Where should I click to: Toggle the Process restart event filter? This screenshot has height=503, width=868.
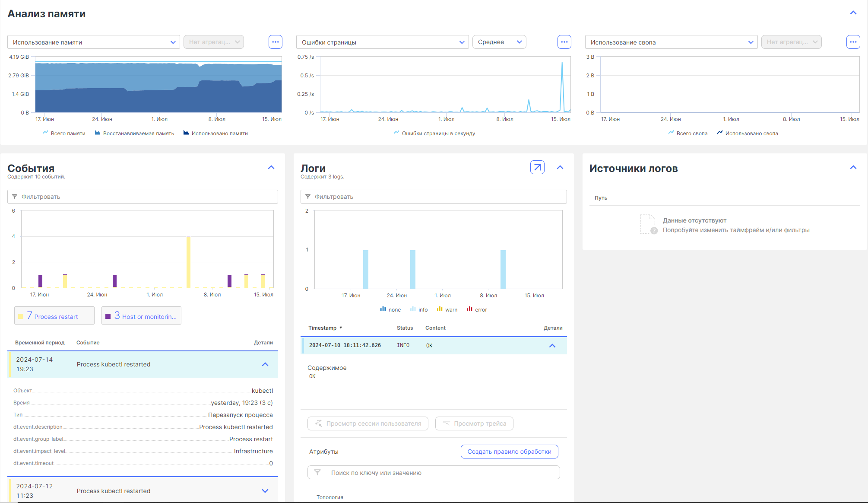point(54,316)
